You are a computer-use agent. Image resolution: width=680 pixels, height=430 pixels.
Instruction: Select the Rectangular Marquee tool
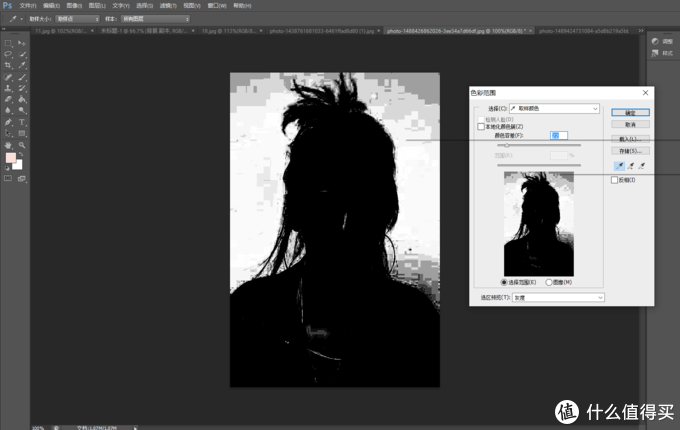(8, 43)
